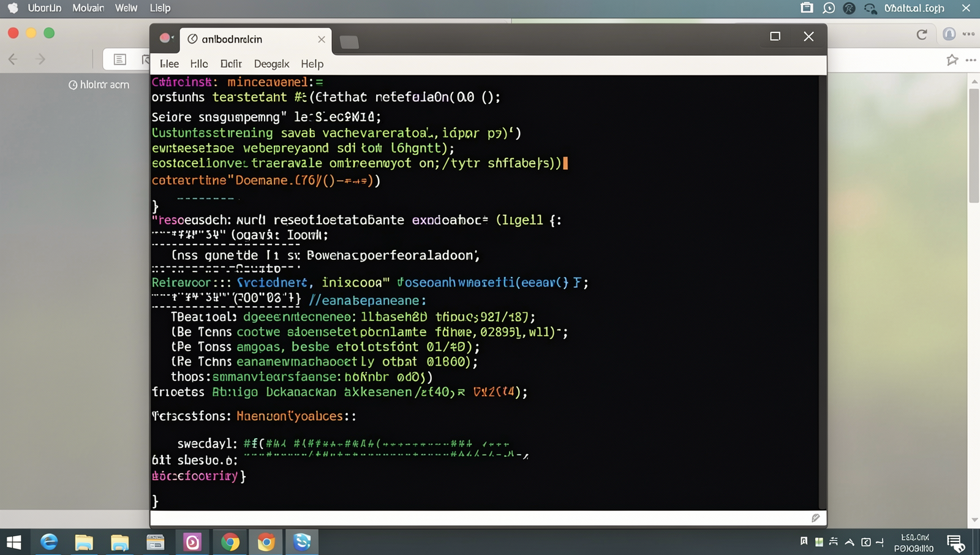Screen dimensions: 980x555
Task: Open the more menu beside profile avatar
Action: 968,34
